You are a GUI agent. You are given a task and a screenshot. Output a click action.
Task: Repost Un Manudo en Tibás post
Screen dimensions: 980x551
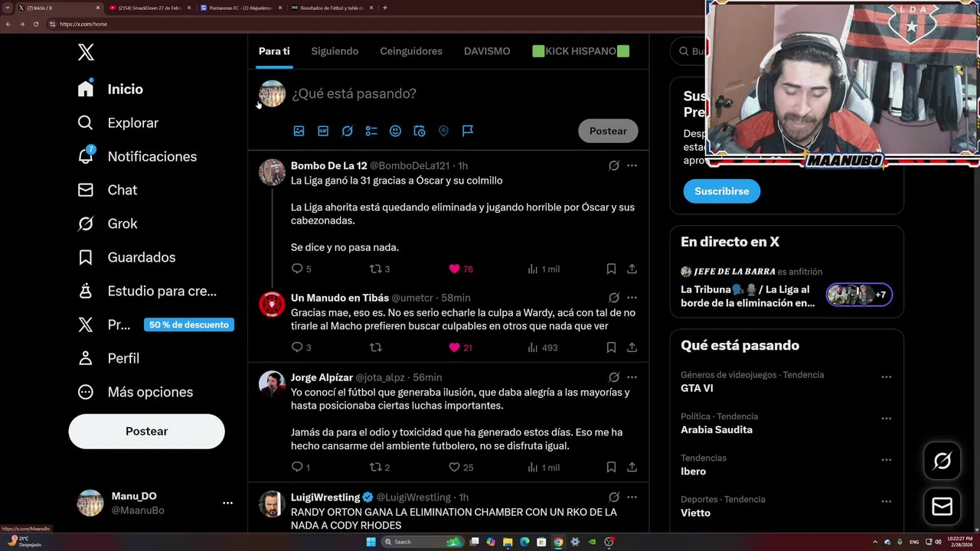point(375,347)
